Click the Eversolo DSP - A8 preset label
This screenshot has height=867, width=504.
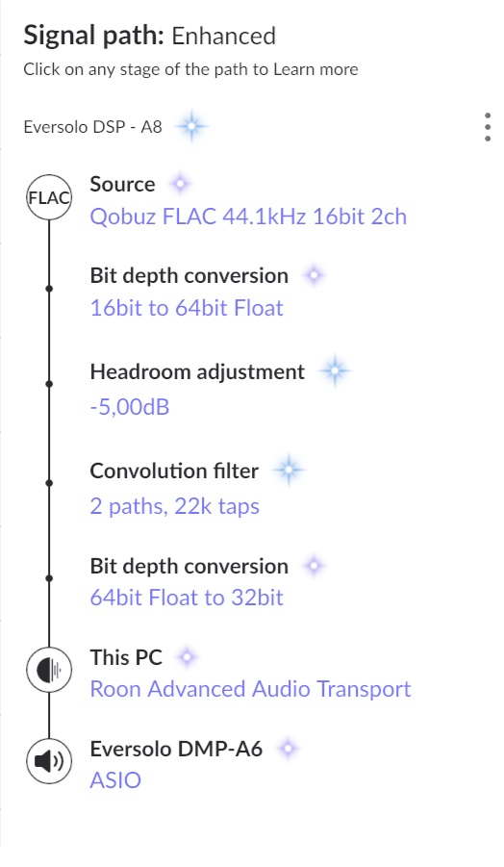click(93, 127)
